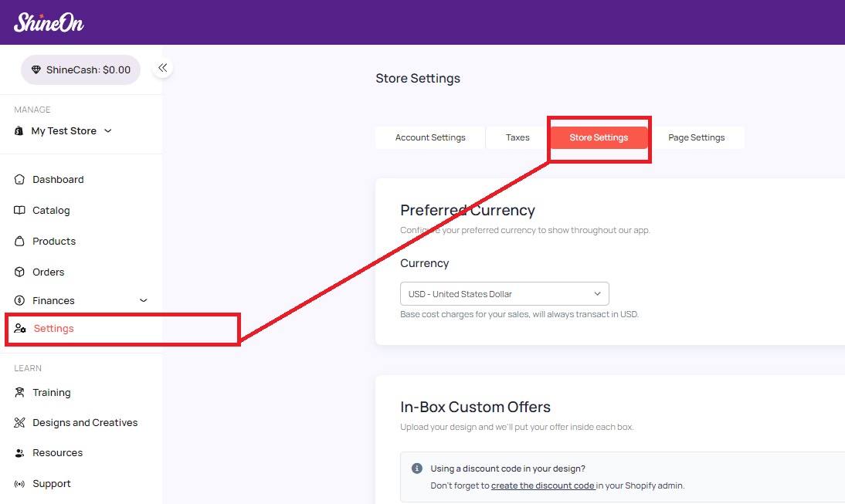Open Designs and Creatives

(85, 423)
